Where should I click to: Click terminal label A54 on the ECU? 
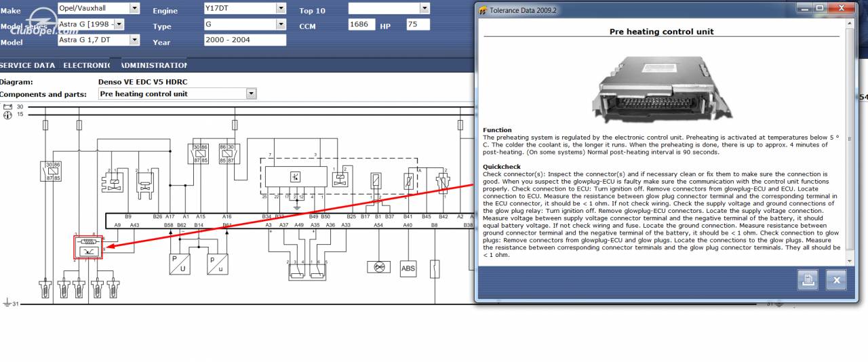378,224
